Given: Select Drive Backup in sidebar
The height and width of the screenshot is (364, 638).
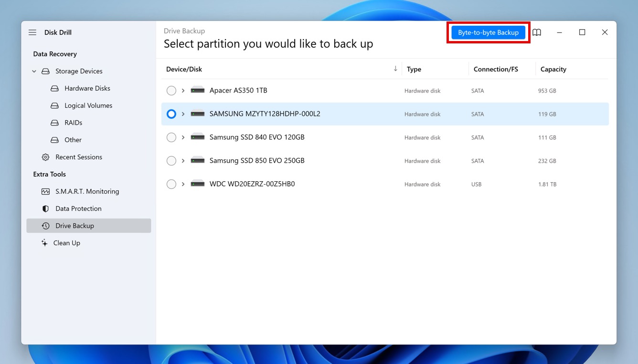Looking at the screenshot, I should [89, 226].
